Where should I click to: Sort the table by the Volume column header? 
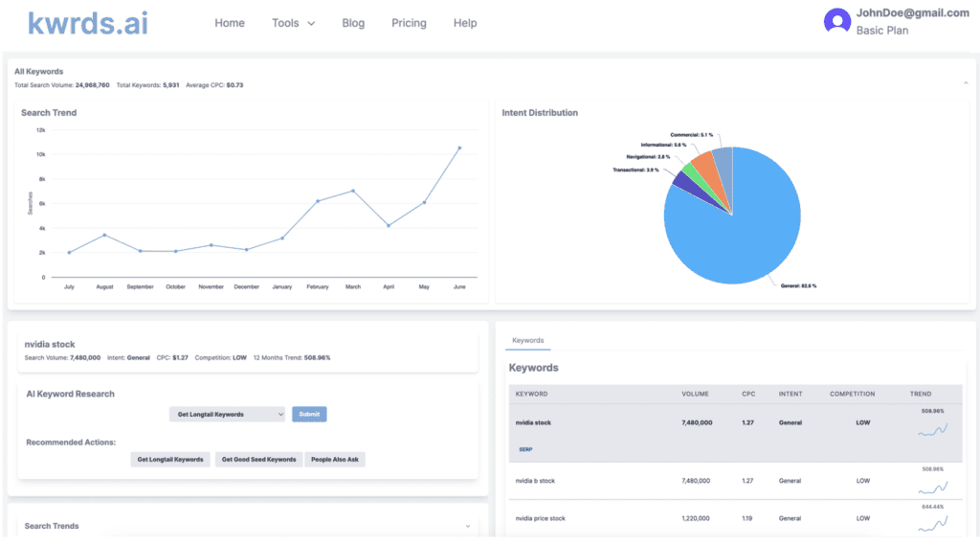pos(695,394)
